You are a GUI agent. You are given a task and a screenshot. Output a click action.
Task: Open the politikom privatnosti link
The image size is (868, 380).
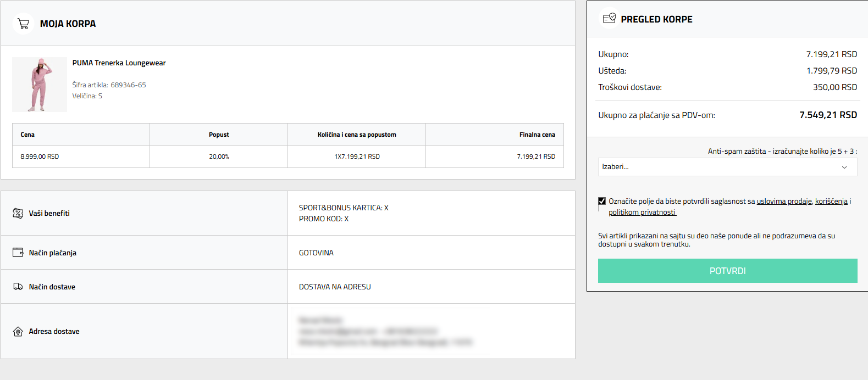[642, 213]
